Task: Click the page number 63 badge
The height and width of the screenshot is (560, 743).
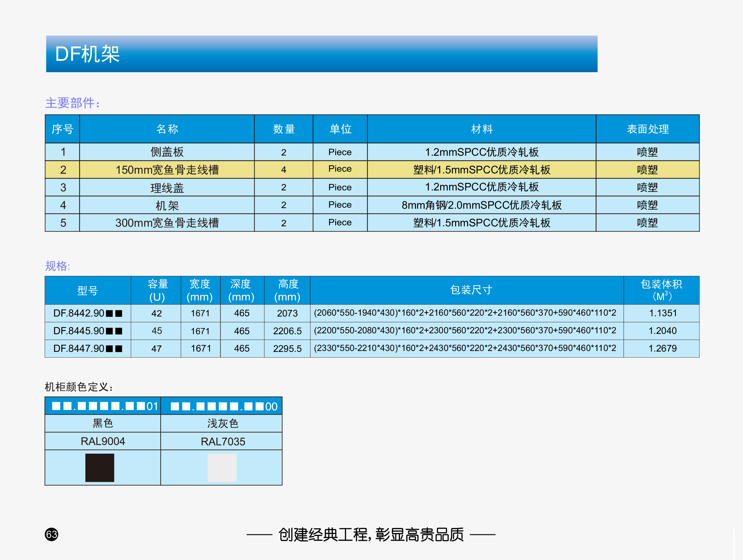Action: [x=52, y=534]
